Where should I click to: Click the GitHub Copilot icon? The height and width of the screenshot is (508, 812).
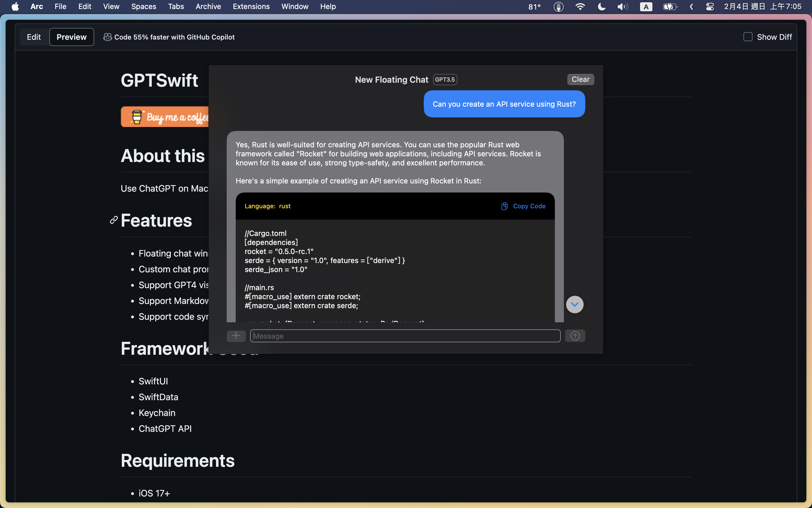[107, 37]
